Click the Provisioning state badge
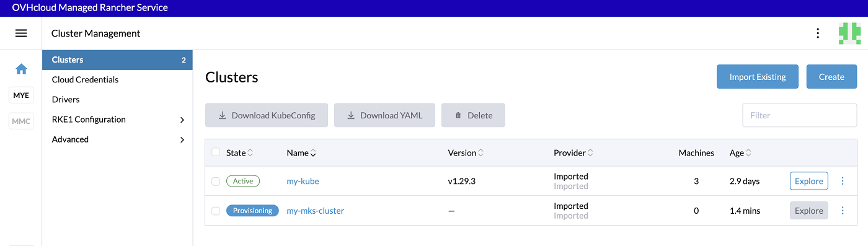This screenshot has width=868, height=246. coord(252,211)
